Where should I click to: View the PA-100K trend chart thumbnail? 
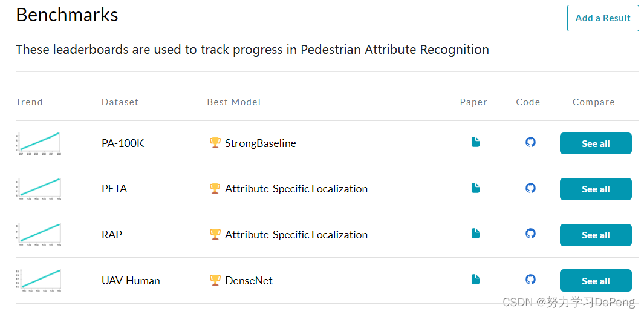coord(38,143)
